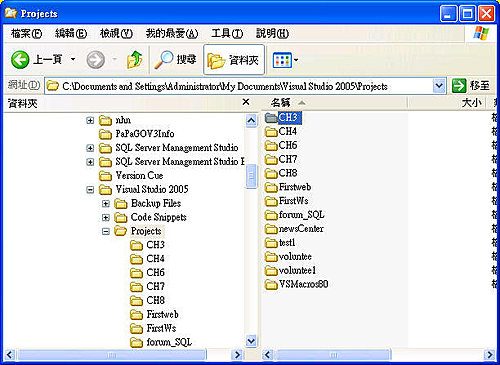Image resolution: width=500 pixels, height=365 pixels.
Task: Click tree pane vertical scrollbar thumb
Action: tap(251, 176)
